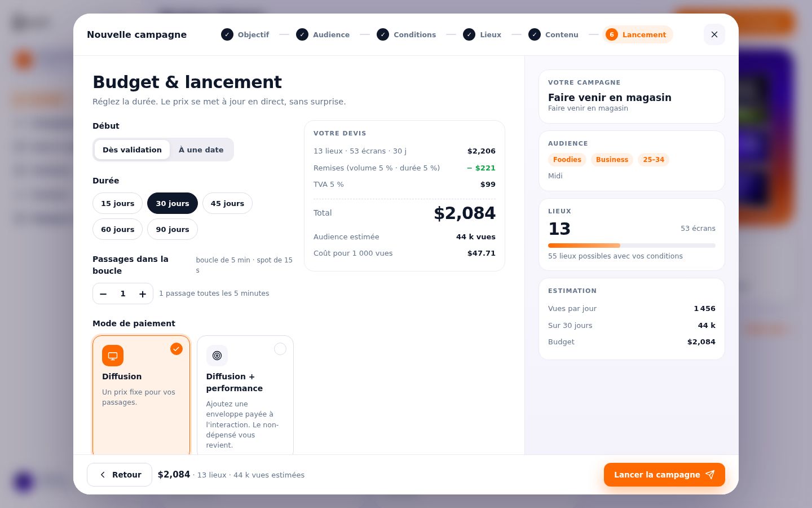Click the Objectif step checkmark icon
Screen dimensions: 812x508
(227, 34)
